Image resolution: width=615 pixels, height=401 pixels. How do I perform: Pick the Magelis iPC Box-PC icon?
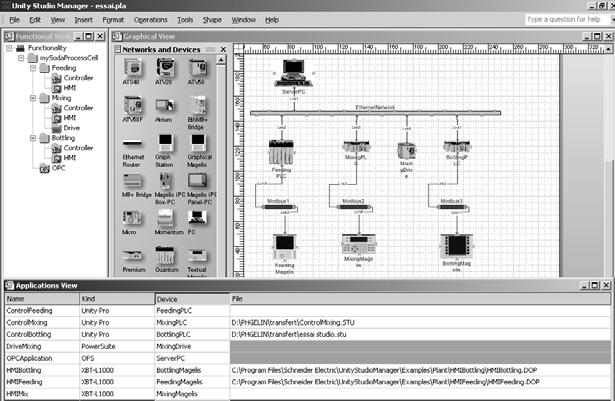pyautogui.click(x=165, y=181)
